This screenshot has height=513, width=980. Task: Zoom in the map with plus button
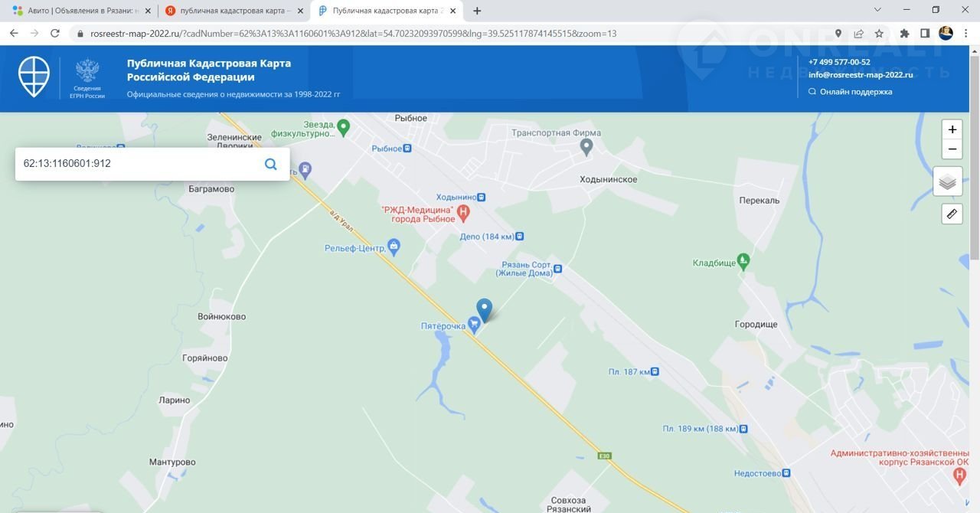[952, 129]
